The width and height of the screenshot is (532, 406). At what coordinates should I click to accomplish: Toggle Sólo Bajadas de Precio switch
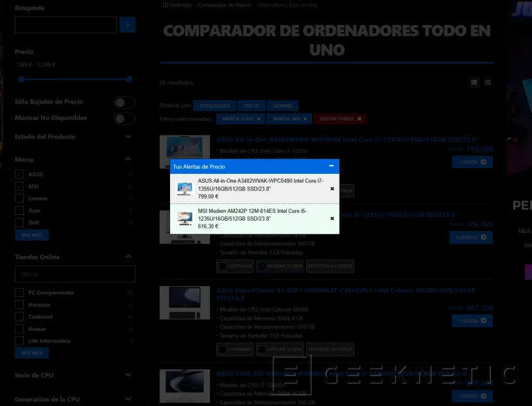[124, 103]
